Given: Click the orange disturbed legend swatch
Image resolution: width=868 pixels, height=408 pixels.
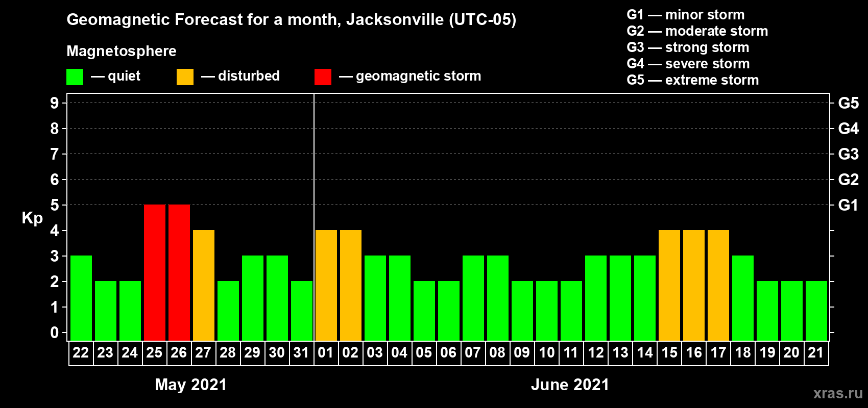Looking at the screenshot, I should tap(185, 77).
